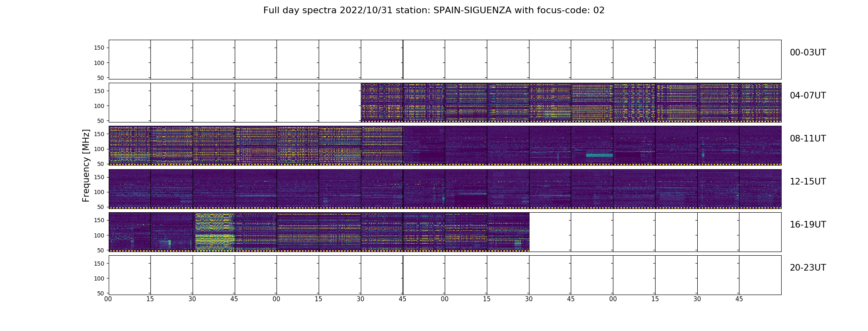Click the 50 tick of the 20-23UT row
The height and width of the screenshot is (331, 868).
pos(101,293)
